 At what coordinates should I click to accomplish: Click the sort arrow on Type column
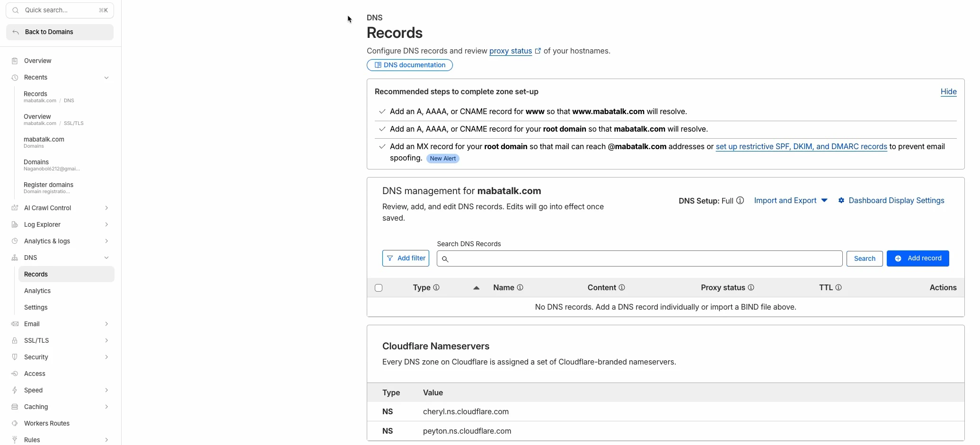(x=476, y=287)
